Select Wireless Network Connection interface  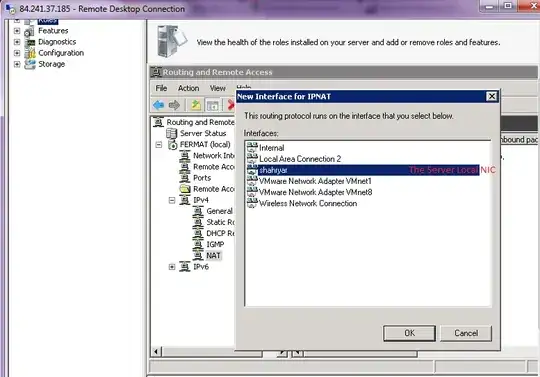pyautogui.click(x=308, y=203)
